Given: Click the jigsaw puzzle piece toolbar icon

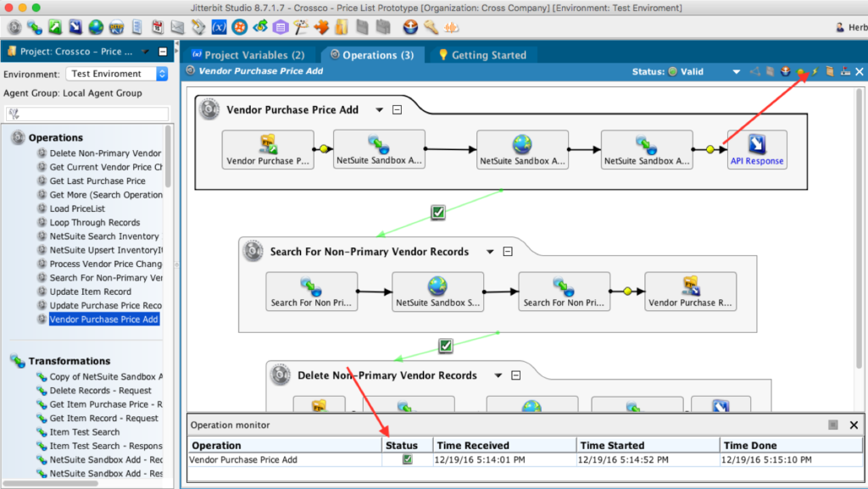Looking at the screenshot, I should [321, 27].
